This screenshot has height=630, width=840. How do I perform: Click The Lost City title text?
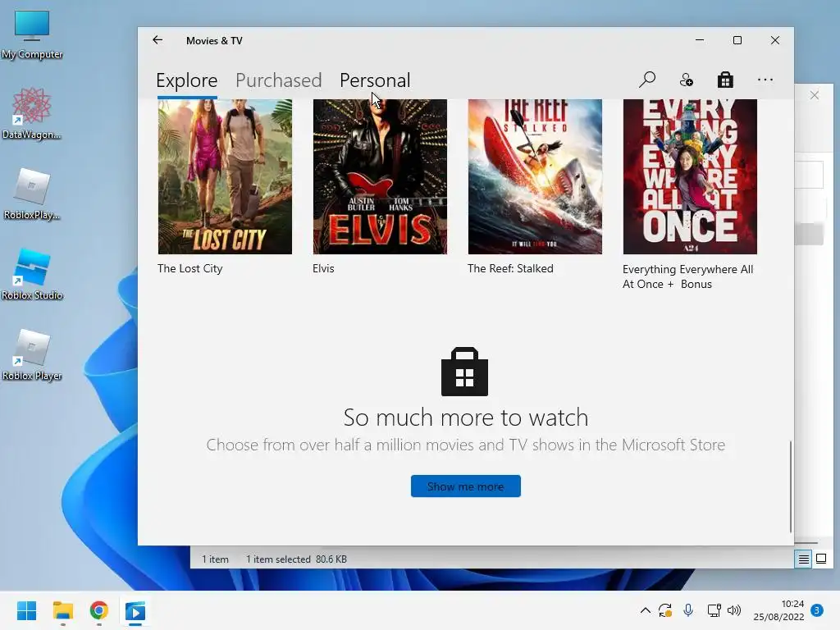(190, 268)
